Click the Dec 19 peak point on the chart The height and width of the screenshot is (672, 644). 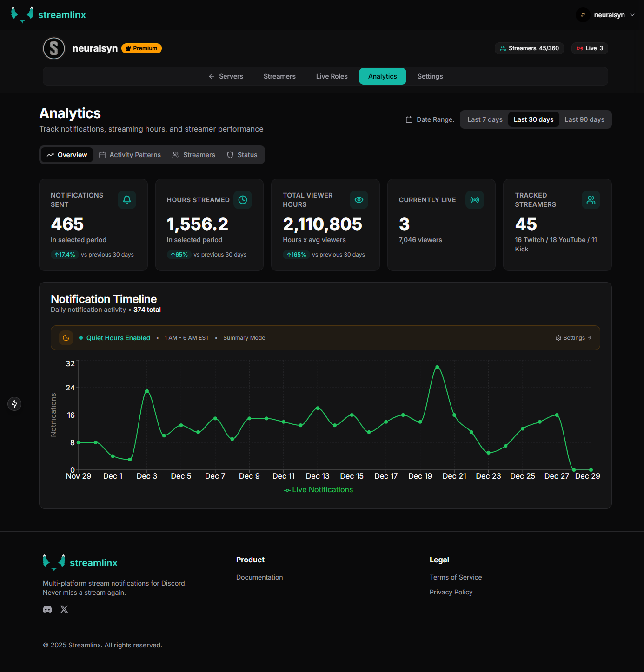(x=437, y=367)
